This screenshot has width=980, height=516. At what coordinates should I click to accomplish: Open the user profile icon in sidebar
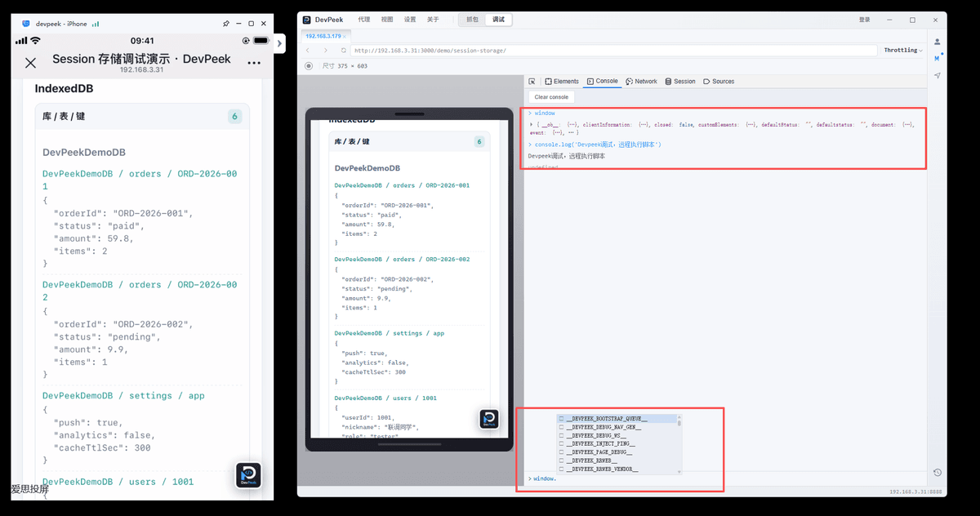coord(938,42)
